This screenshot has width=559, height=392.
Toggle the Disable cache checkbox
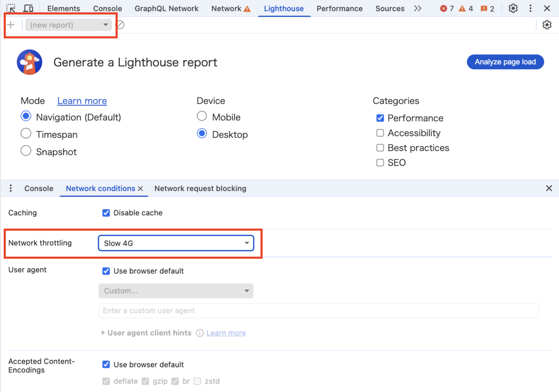[106, 213]
